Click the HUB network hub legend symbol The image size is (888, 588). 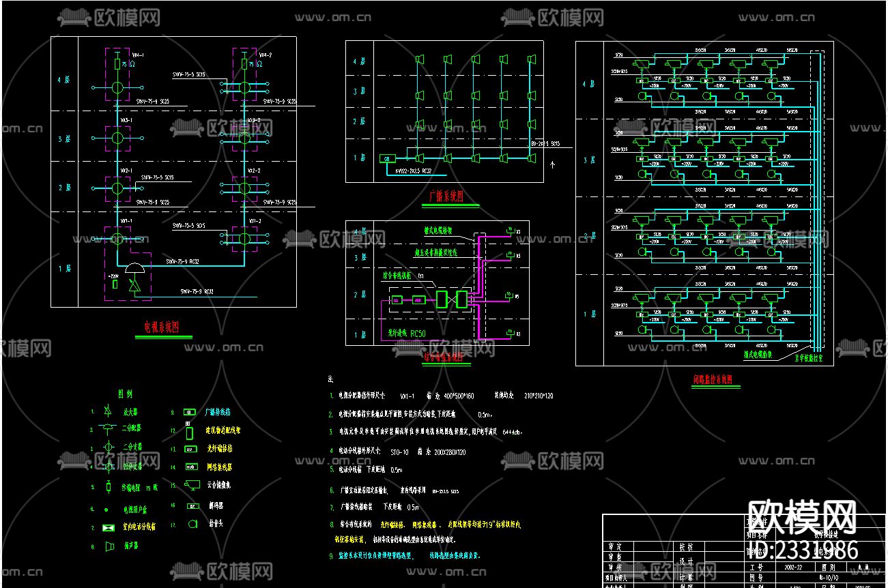190,468
